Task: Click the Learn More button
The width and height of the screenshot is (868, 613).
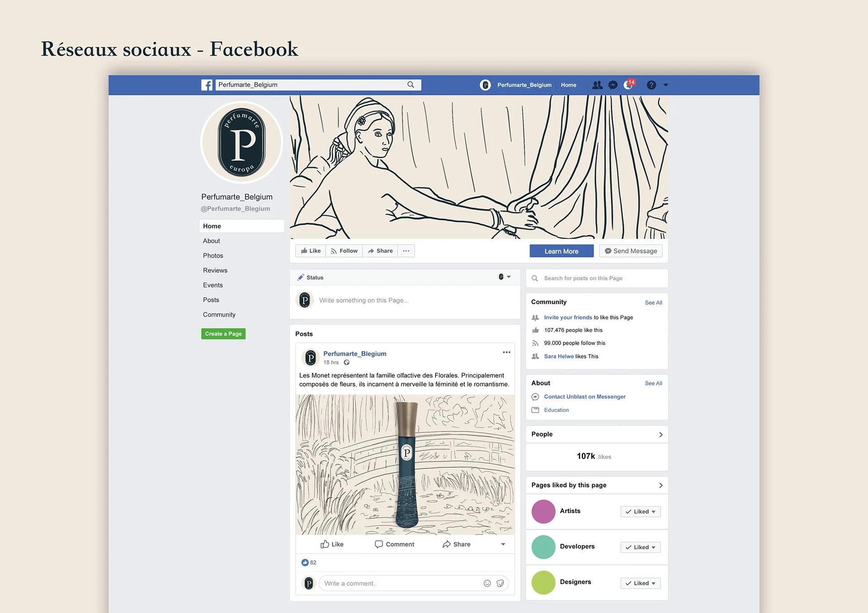Action: 561,251
